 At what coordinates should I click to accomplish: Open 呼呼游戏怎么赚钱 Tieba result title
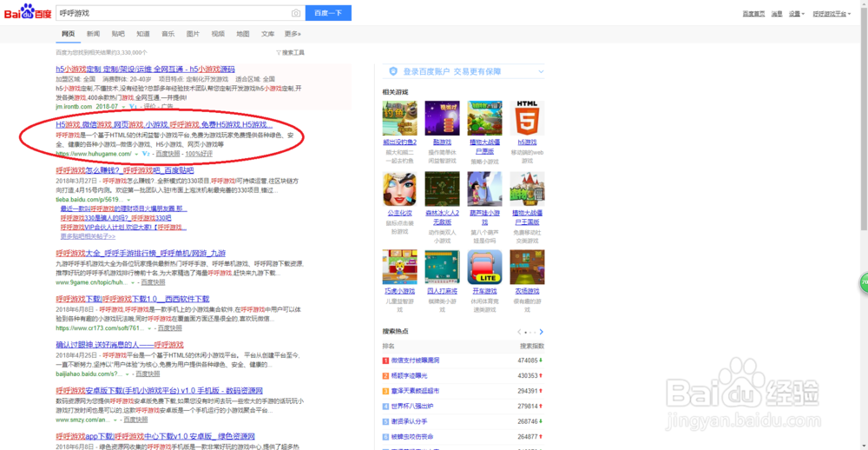124,170
